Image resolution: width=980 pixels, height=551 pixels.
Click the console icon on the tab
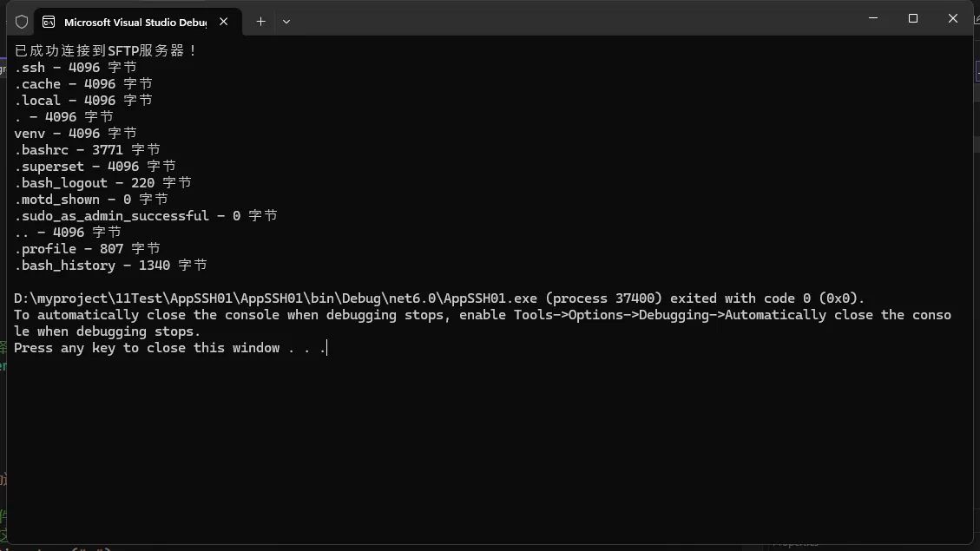click(49, 22)
